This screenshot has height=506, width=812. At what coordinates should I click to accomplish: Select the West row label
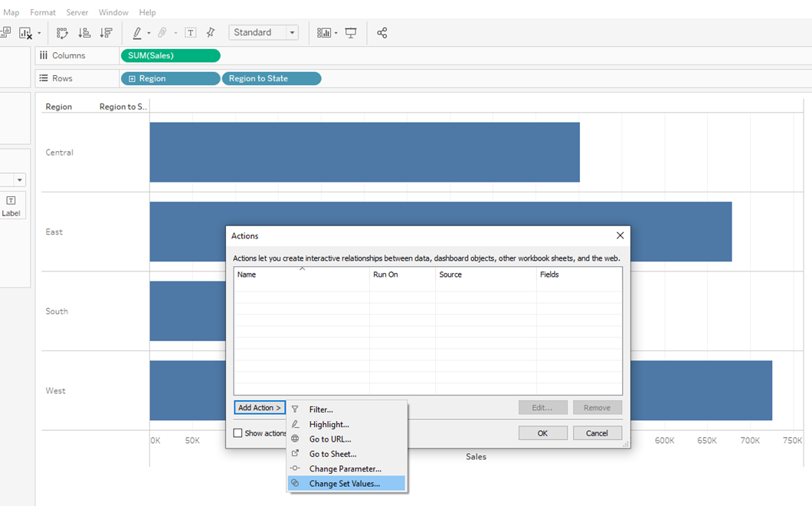(55, 390)
